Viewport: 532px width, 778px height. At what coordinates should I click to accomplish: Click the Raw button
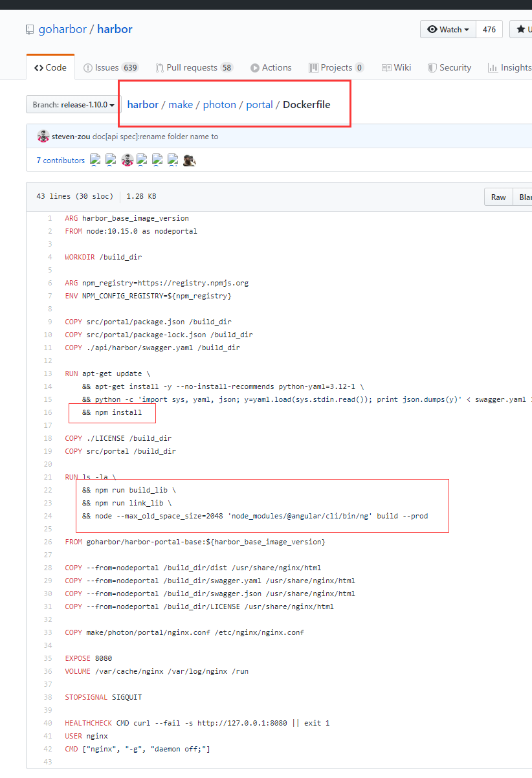[x=498, y=197]
